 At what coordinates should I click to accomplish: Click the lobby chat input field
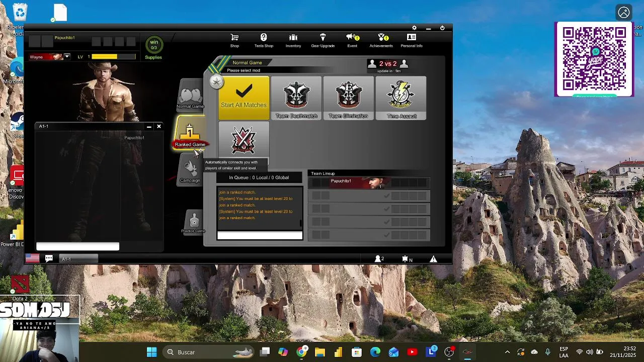(260, 236)
